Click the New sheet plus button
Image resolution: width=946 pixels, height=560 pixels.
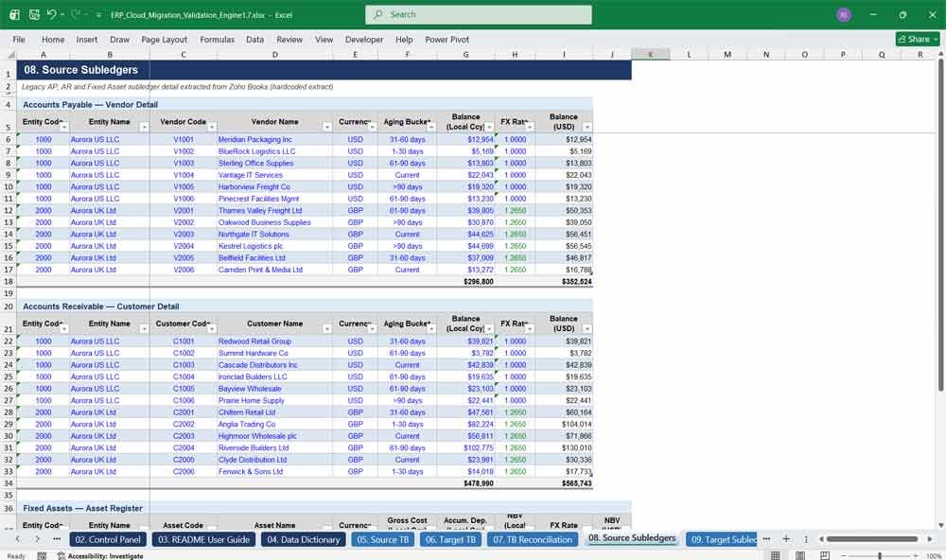point(786,539)
